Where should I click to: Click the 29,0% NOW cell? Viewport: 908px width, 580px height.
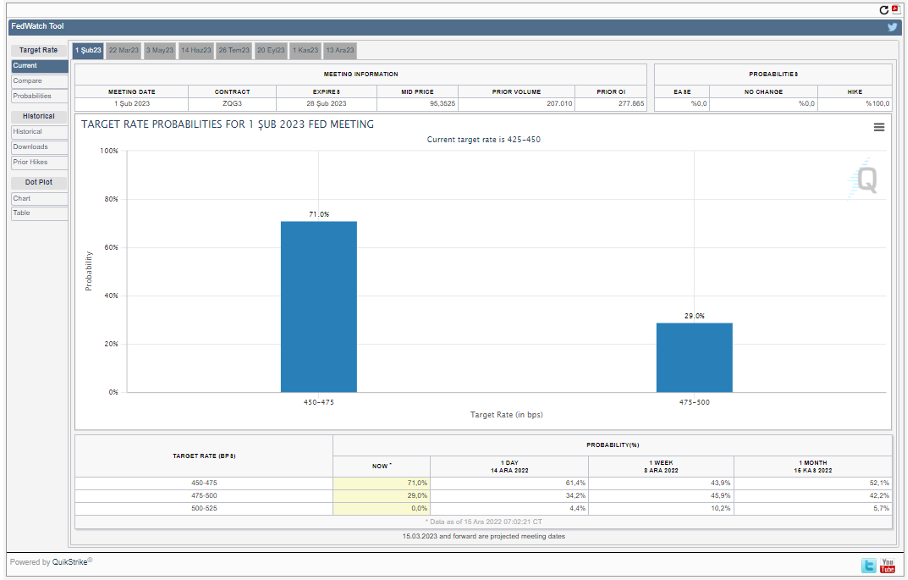pos(382,495)
